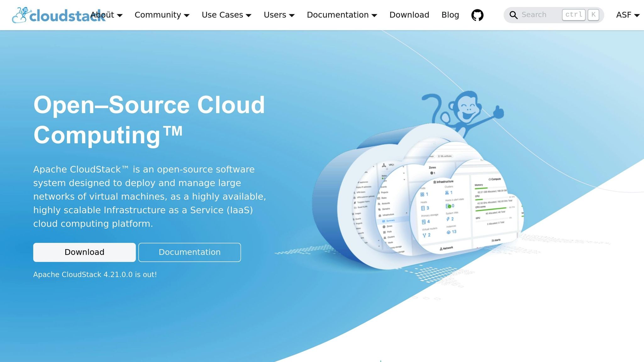Expand the Community dropdown menu

[x=162, y=15]
